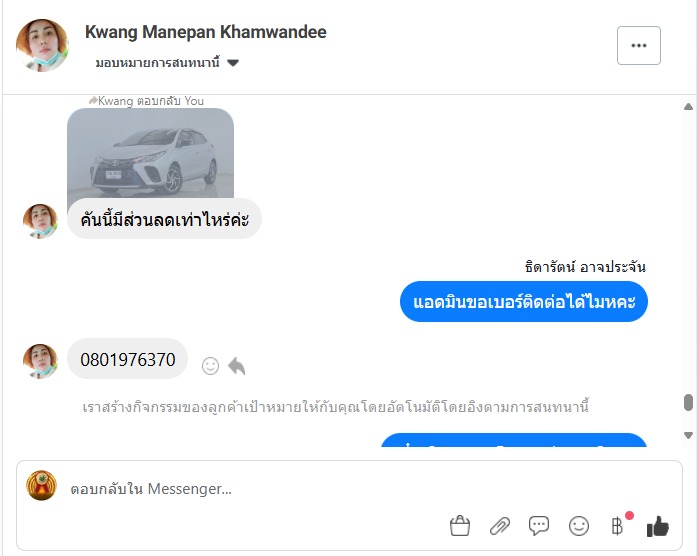
Task: Open saved replies speech bubble icon
Action: [x=539, y=526]
